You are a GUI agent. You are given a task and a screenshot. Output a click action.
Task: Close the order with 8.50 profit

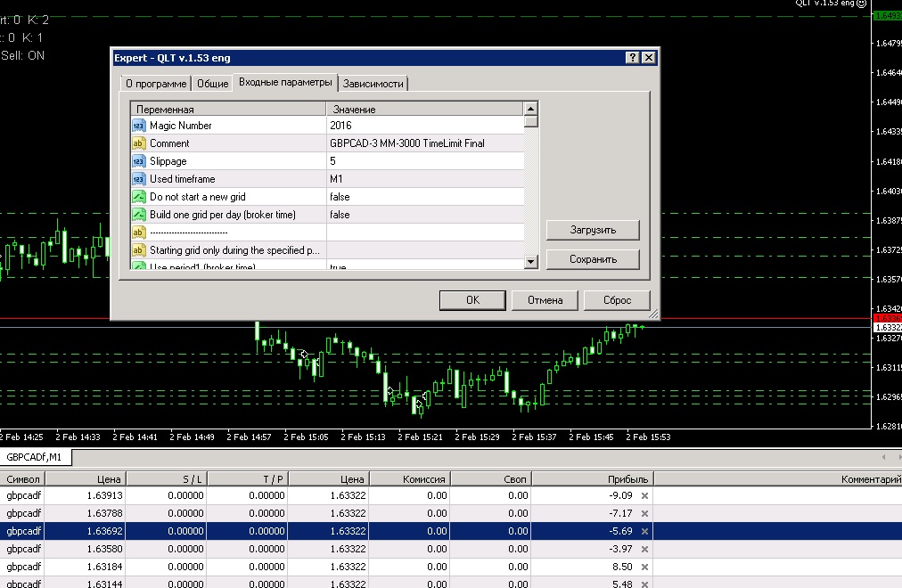[645, 567]
